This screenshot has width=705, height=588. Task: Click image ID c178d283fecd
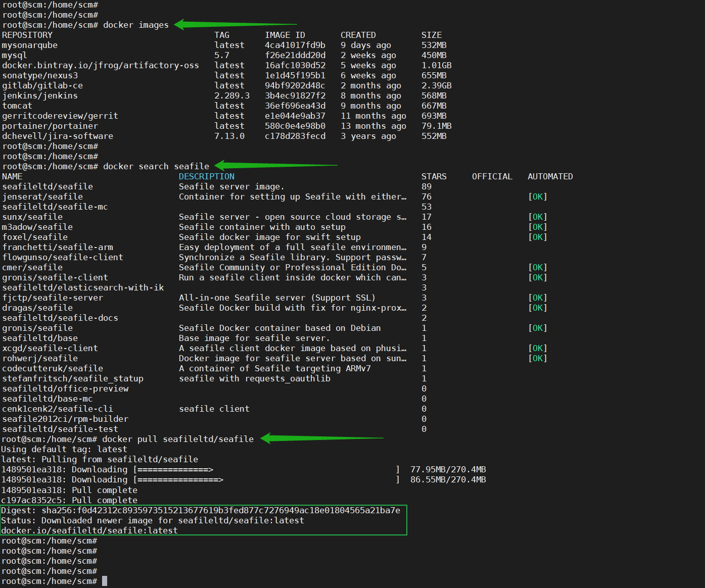click(295, 136)
